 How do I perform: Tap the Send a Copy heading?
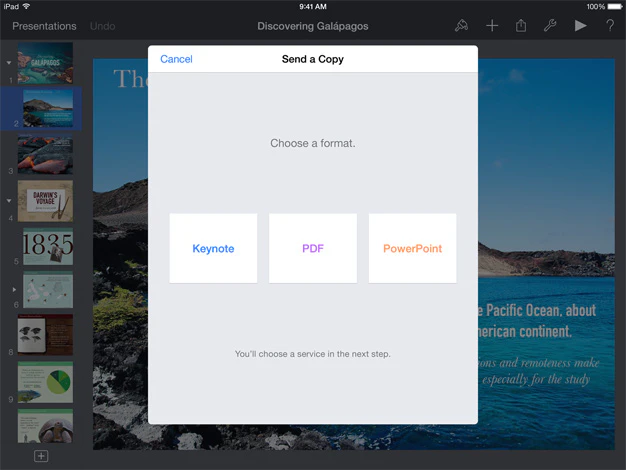pyautogui.click(x=313, y=59)
